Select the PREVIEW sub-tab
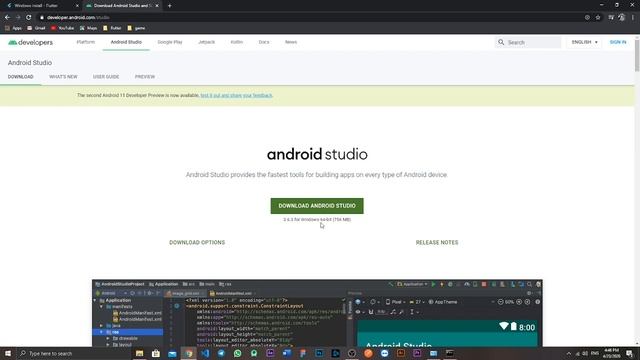Viewport: 640px width, 360px height. (145, 77)
